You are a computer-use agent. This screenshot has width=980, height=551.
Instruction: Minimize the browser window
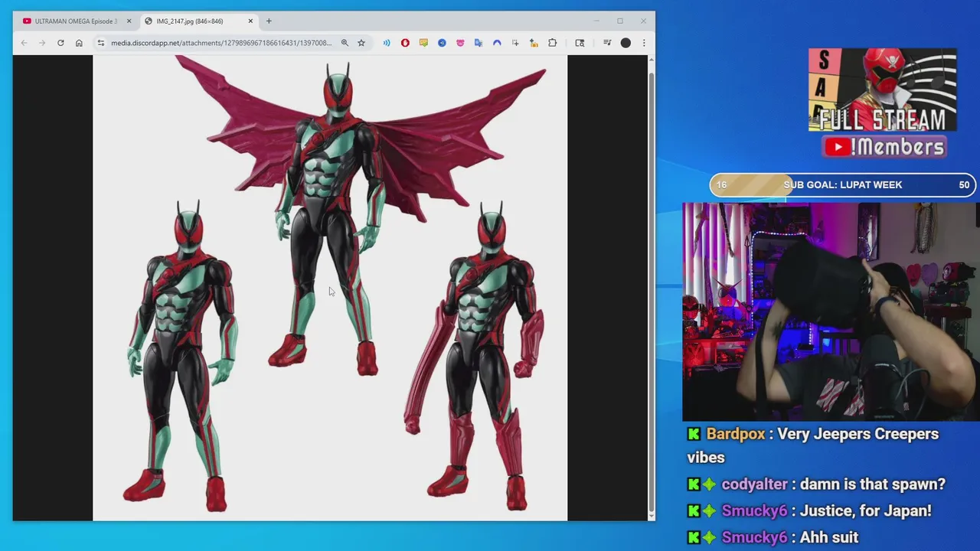pos(596,21)
